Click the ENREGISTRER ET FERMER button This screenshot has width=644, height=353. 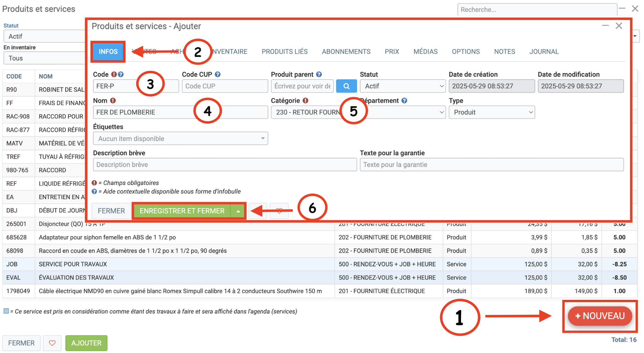click(x=182, y=211)
